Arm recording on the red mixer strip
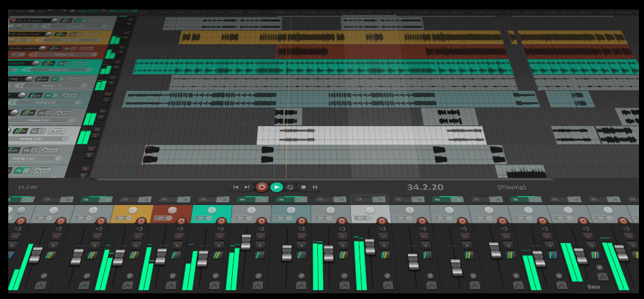The height and width of the screenshot is (299, 644). pyautogui.click(x=181, y=221)
